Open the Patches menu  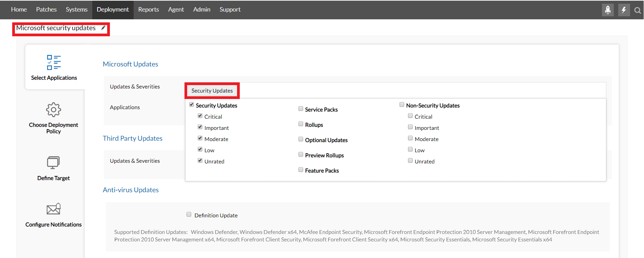[46, 9]
